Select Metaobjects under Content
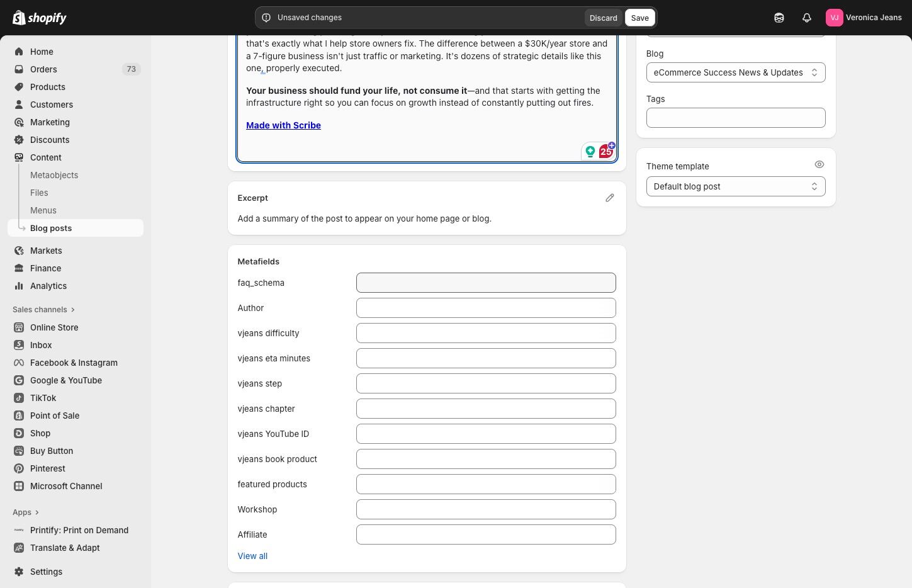 (54, 175)
